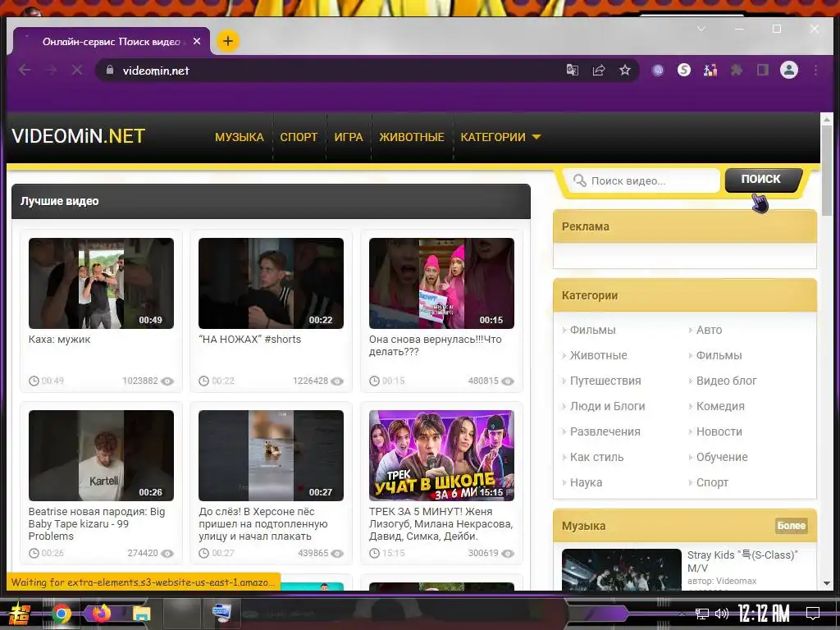The height and width of the screenshot is (630, 840).
Task: Click the volume speaker tray icon
Action: tap(722, 614)
